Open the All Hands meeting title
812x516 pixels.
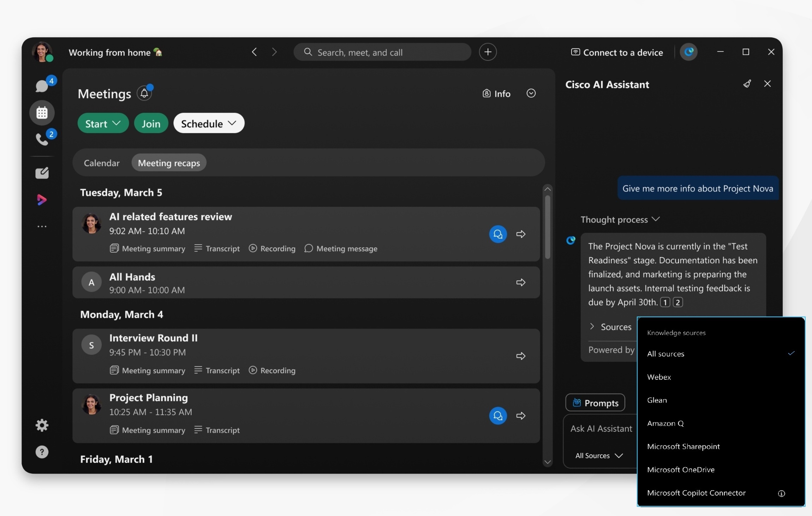(132, 277)
